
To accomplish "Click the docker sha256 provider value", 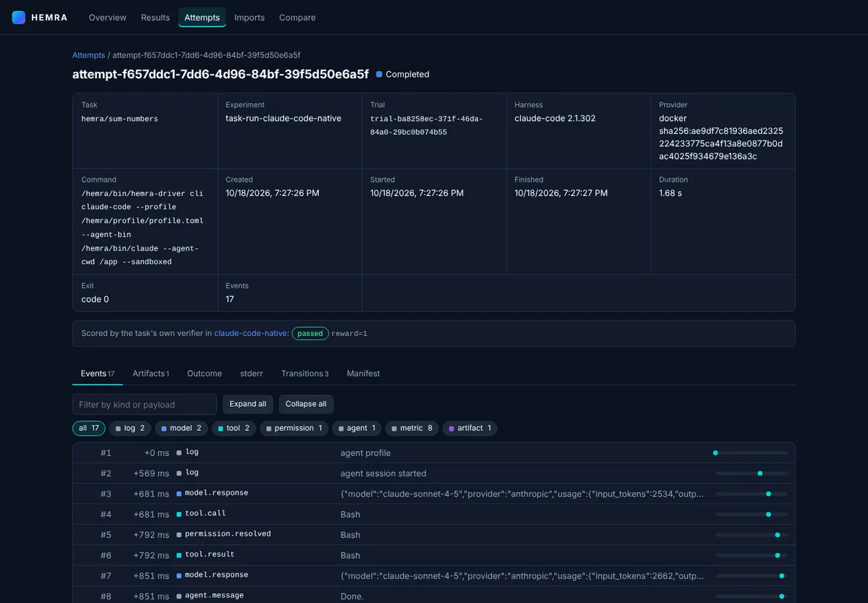I will click(721, 138).
